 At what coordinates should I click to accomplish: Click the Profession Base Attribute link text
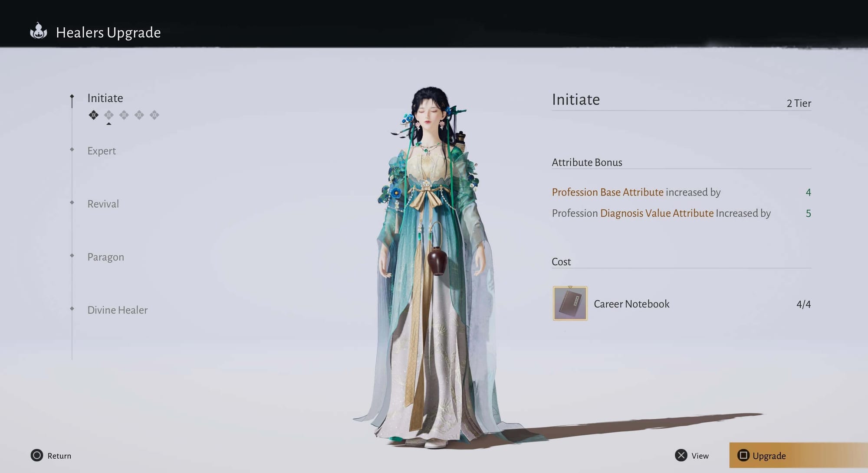[608, 192]
